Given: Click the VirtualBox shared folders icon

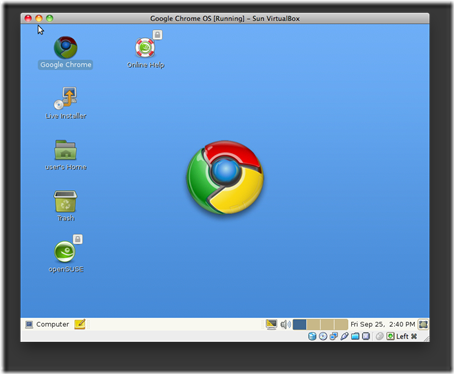Looking at the screenshot, I should pyautogui.click(x=355, y=336).
